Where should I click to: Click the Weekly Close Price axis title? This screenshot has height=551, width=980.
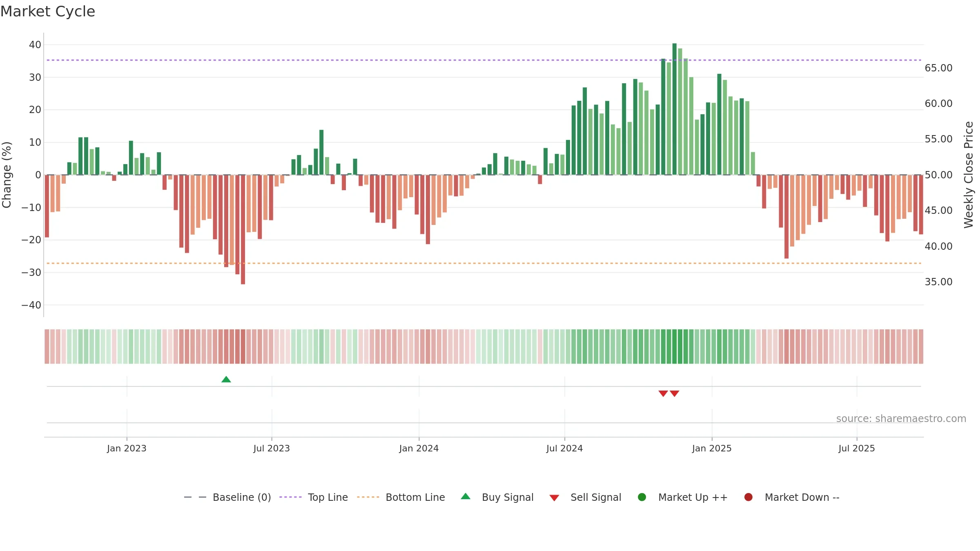pyautogui.click(x=969, y=175)
